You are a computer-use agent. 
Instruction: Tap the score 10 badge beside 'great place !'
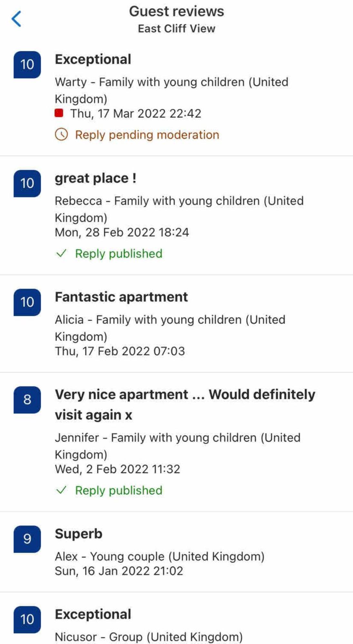[x=27, y=183]
